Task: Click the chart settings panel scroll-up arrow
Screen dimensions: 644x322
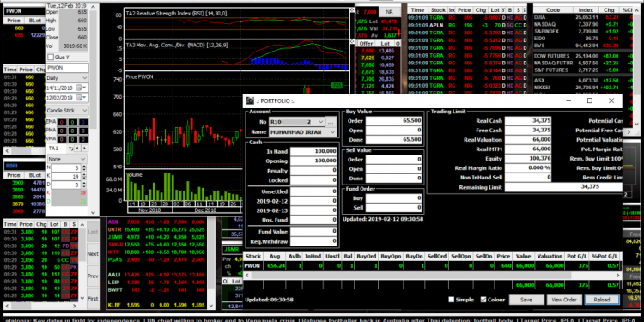Action: 94,8
